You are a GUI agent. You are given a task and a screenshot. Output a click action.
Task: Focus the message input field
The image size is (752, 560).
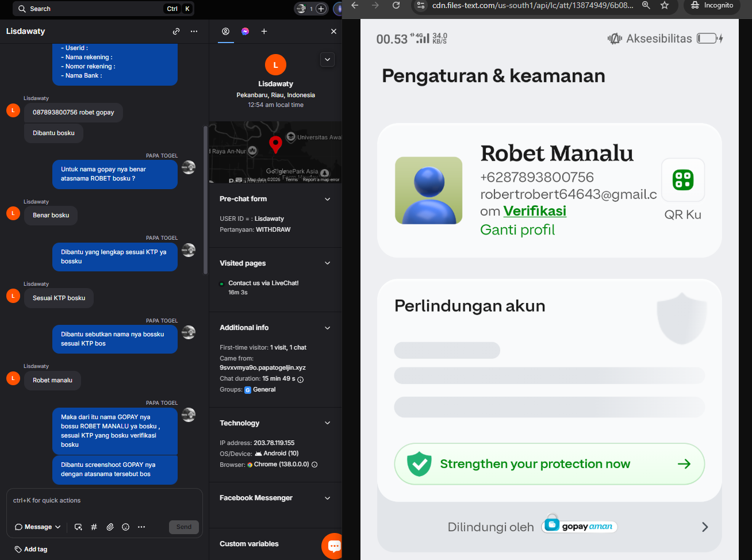click(105, 501)
